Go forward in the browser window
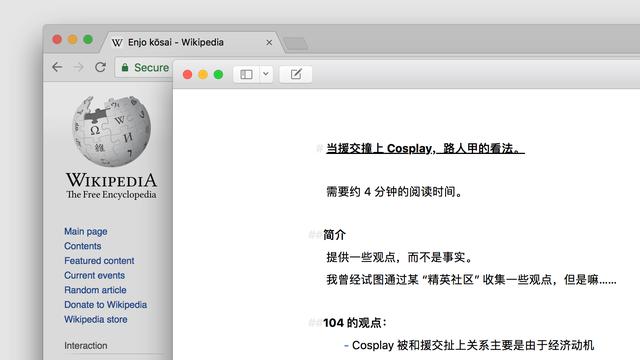The image size is (640, 360). coord(78,67)
